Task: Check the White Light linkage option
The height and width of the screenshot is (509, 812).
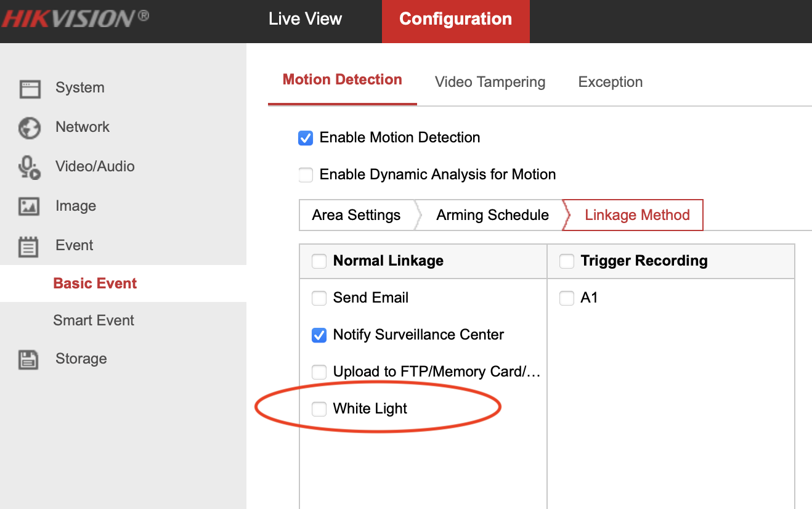Action: point(319,409)
